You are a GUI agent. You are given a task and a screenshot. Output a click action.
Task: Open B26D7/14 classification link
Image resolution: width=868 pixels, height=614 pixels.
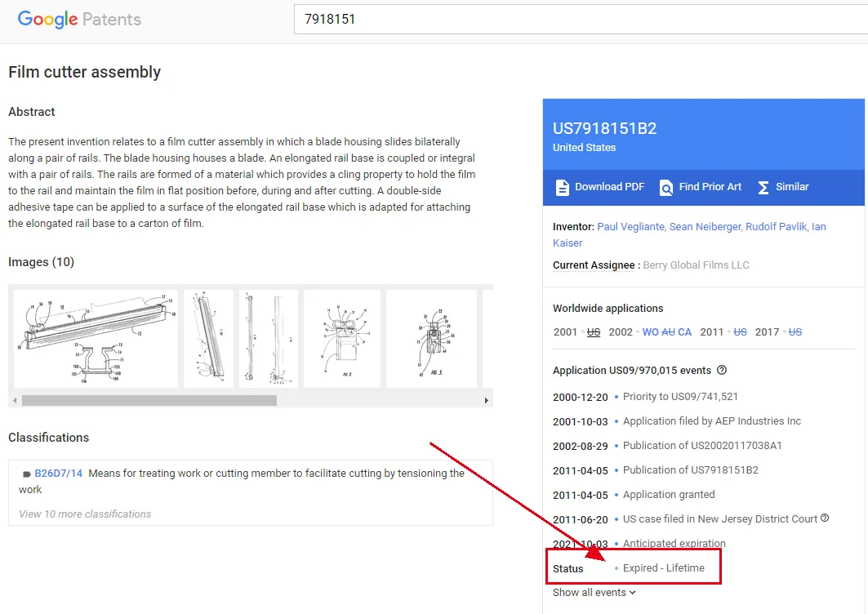click(x=58, y=474)
